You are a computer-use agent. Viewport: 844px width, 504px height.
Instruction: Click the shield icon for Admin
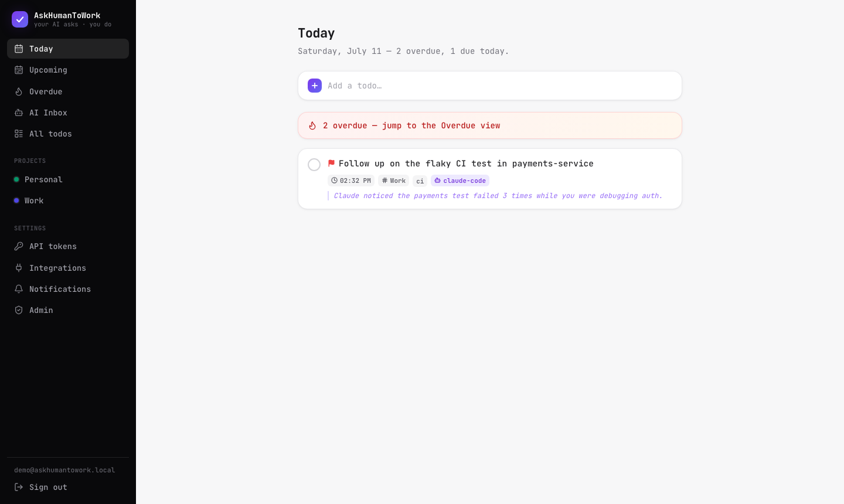point(19,310)
